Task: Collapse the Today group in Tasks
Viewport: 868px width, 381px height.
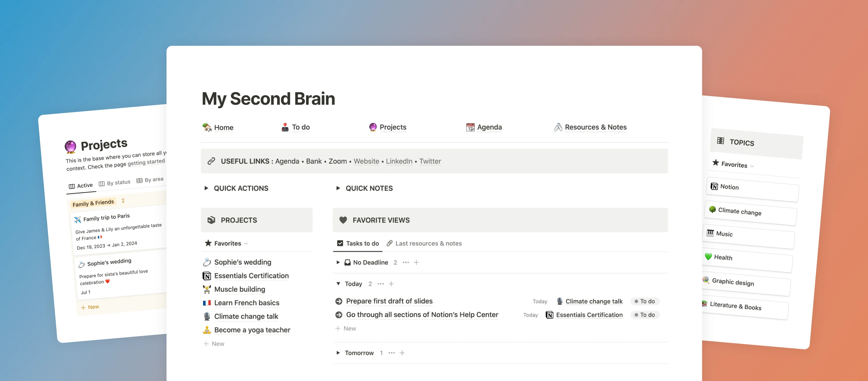Action: (x=338, y=284)
